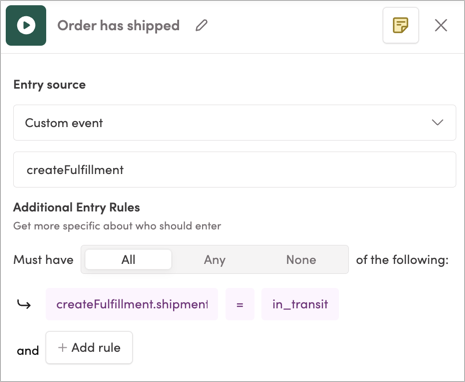This screenshot has width=465, height=382.
Task: Click the green play trigger icon
Action: pos(26,25)
